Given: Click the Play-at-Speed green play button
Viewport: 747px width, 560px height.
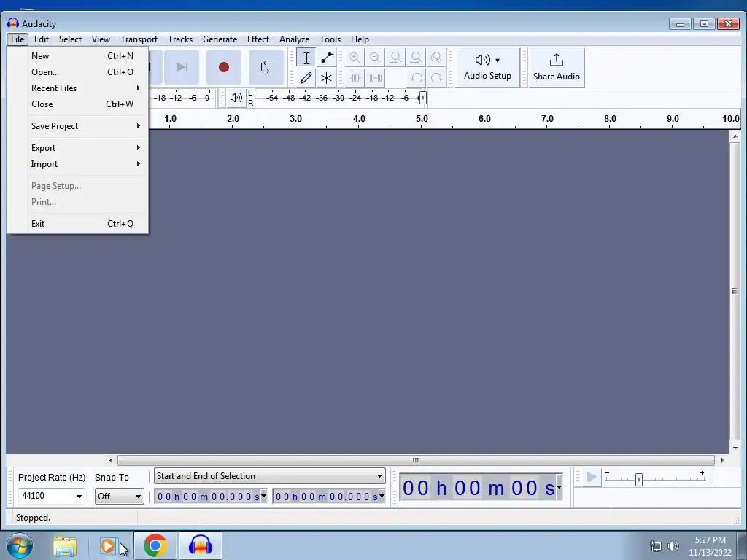Looking at the screenshot, I should pyautogui.click(x=591, y=477).
